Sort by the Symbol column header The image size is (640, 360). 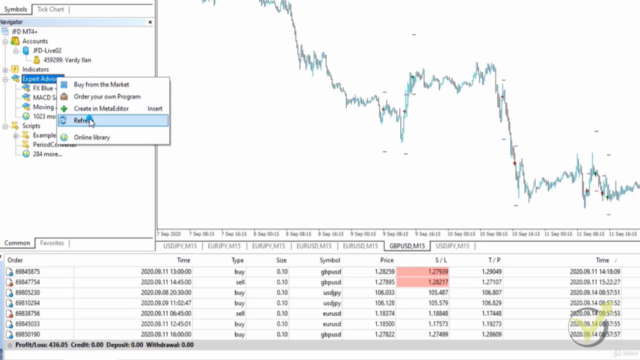pyautogui.click(x=330, y=260)
